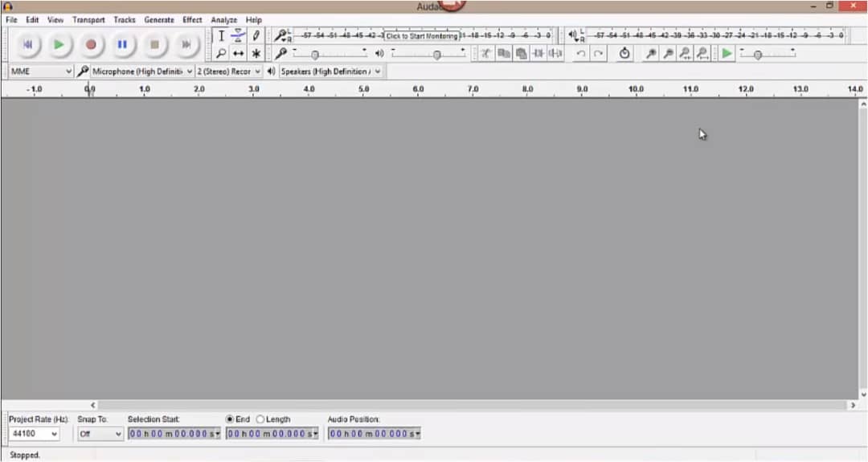The width and height of the screenshot is (868, 462).
Task: Expand the Snap To dropdown
Action: pyautogui.click(x=100, y=434)
